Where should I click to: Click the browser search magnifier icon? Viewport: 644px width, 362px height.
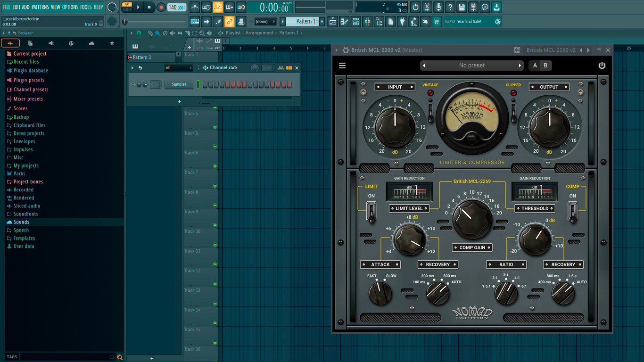click(120, 357)
